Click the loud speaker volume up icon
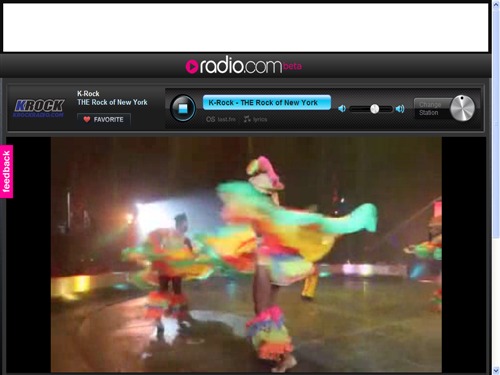 point(400,109)
